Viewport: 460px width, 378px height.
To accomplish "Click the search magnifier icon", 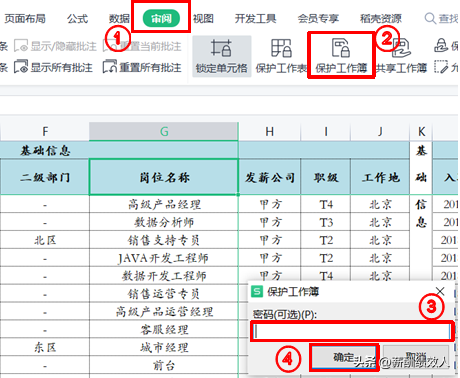I will [430, 19].
